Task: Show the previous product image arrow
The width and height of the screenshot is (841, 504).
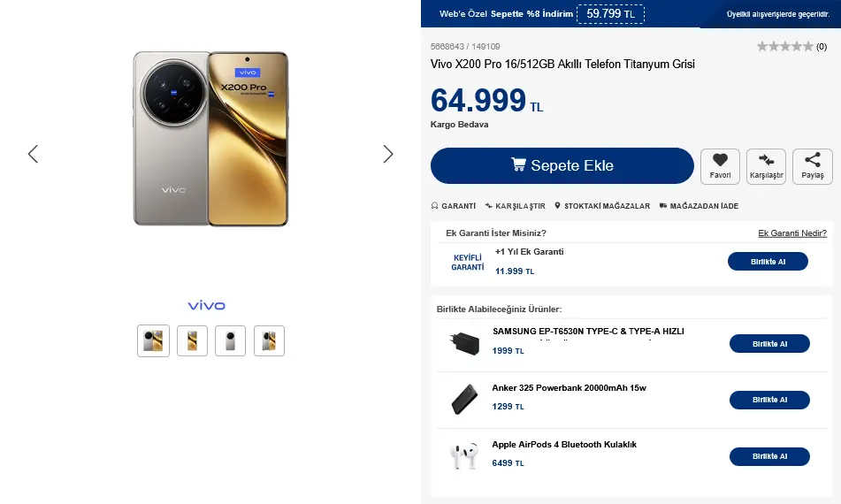Action: pos(34,154)
